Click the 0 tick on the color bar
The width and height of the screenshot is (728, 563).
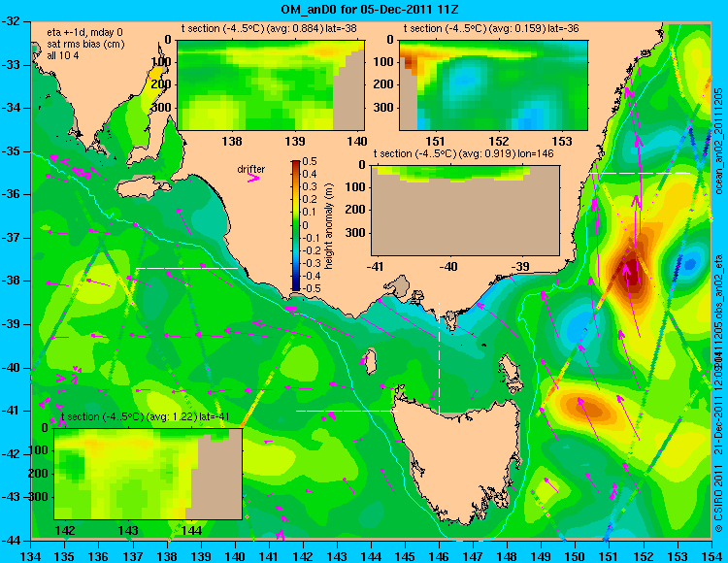coord(305,225)
